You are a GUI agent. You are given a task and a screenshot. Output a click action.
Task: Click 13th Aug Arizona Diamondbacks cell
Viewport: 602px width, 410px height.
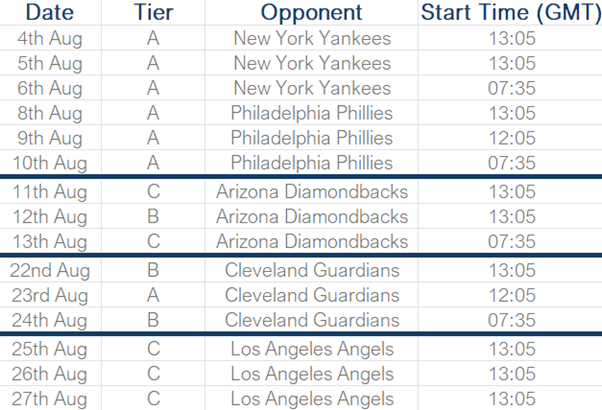[x=311, y=241]
